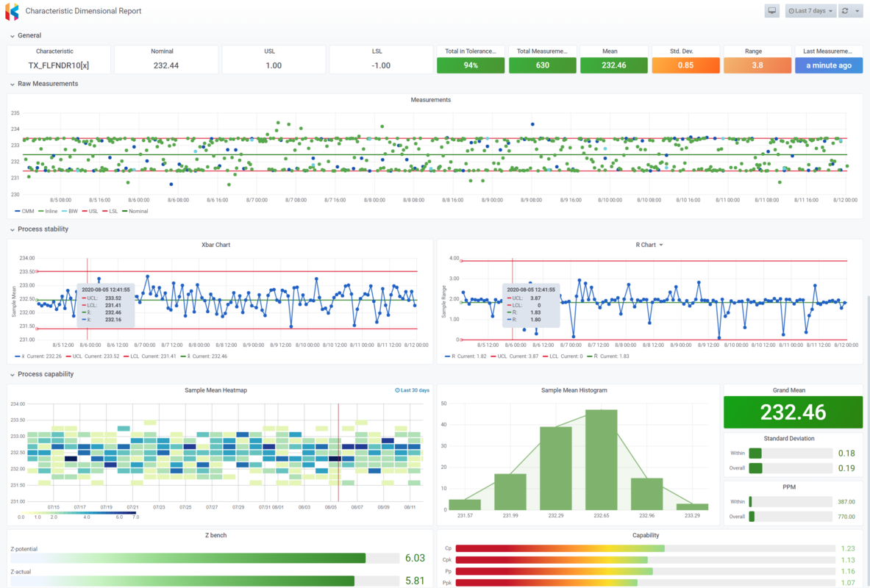Screen dimensions: 870x588
Task: Click the Overall PPM bar
Action: (791, 517)
